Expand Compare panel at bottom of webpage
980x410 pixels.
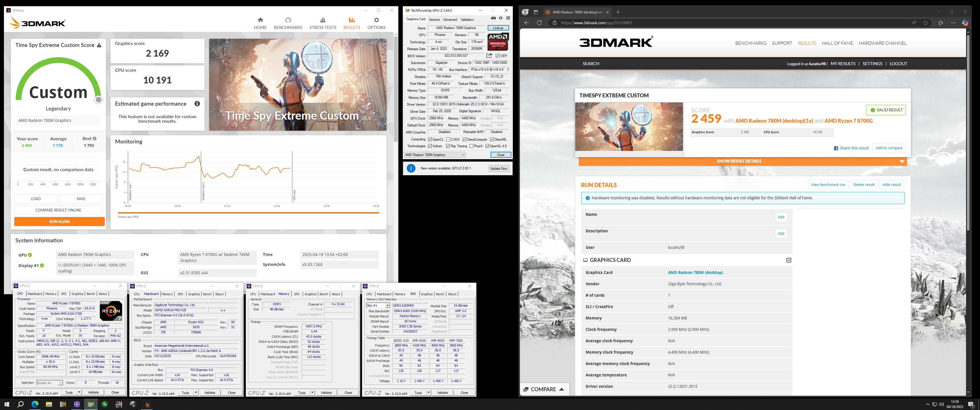[544, 389]
